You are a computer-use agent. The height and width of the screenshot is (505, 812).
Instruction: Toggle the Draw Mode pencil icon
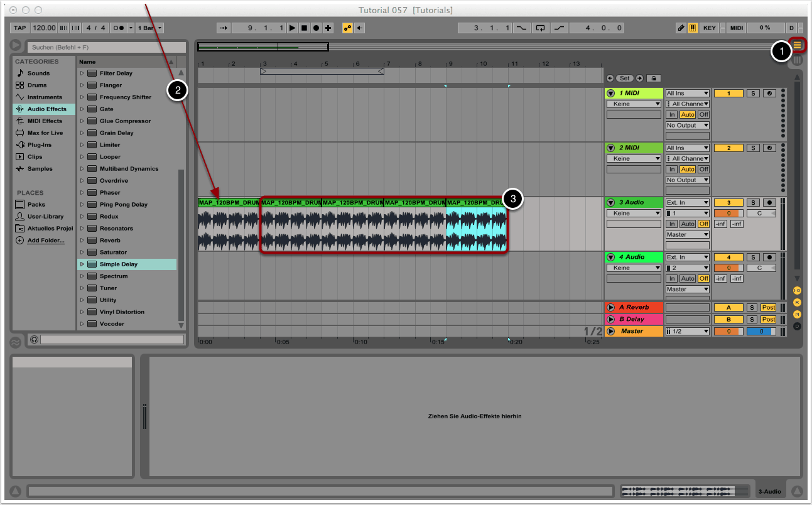coord(681,28)
